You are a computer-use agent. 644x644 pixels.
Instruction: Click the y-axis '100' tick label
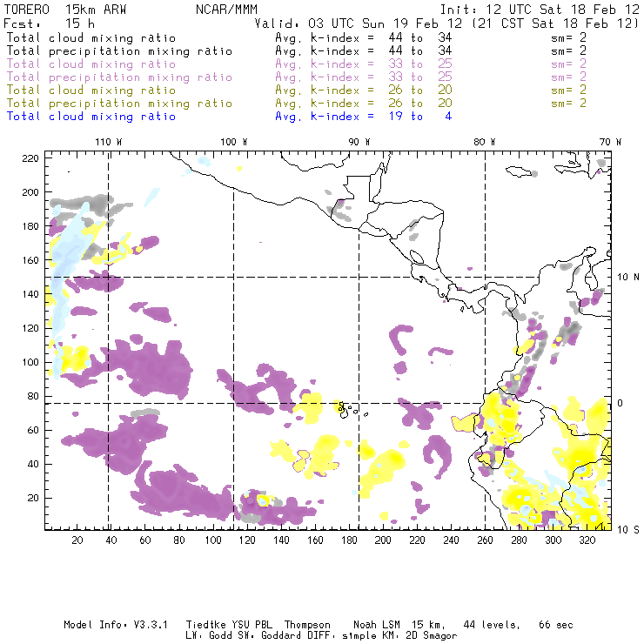(x=30, y=362)
